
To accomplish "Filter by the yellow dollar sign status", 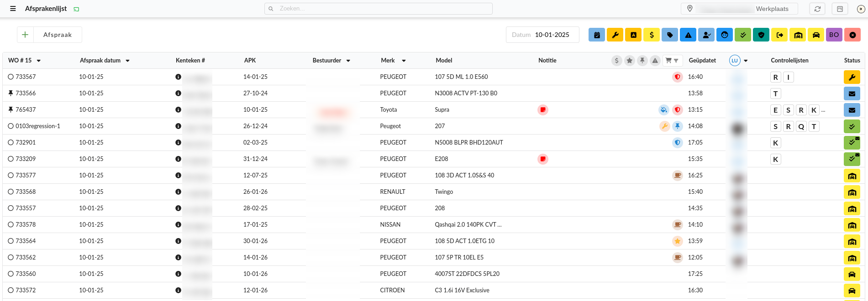I will point(652,35).
